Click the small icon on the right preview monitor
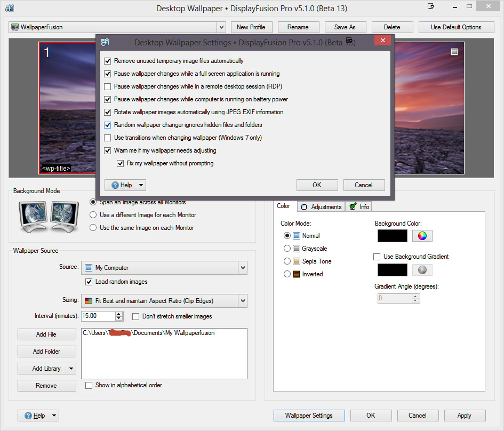Viewport: 504px width, 431px height. click(x=454, y=52)
